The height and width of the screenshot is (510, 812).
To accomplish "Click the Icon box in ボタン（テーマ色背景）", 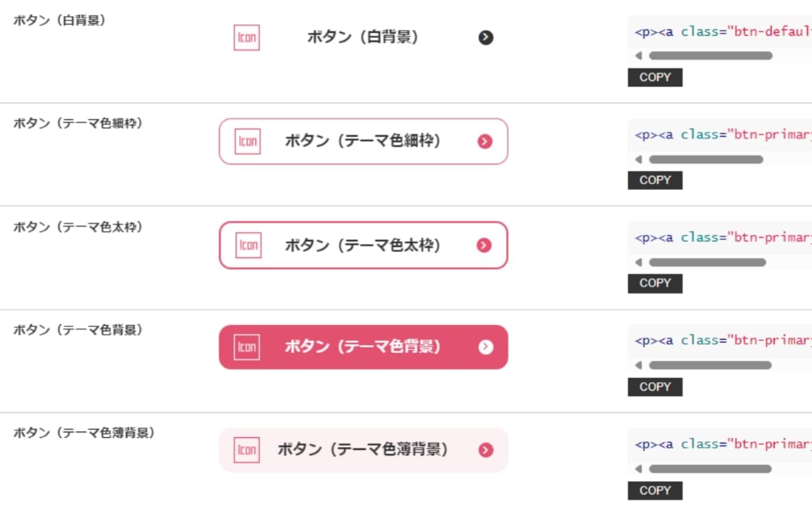I will click(246, 347).
